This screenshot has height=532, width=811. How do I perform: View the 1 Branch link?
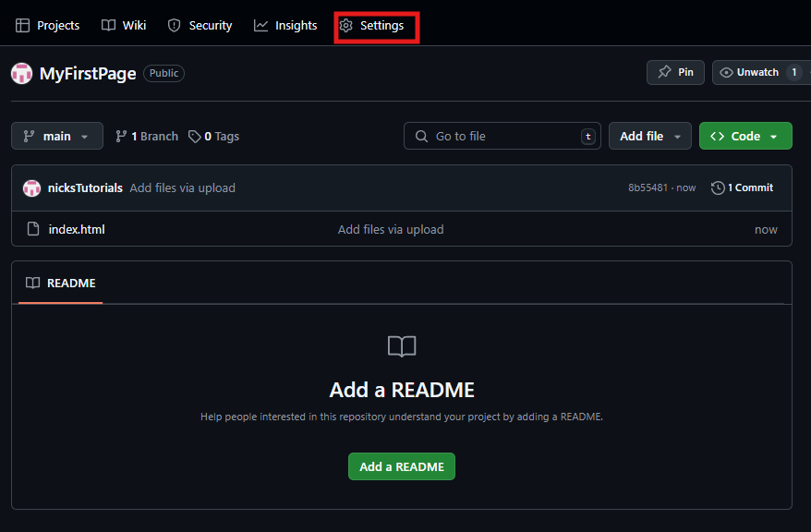pos(147,137)
